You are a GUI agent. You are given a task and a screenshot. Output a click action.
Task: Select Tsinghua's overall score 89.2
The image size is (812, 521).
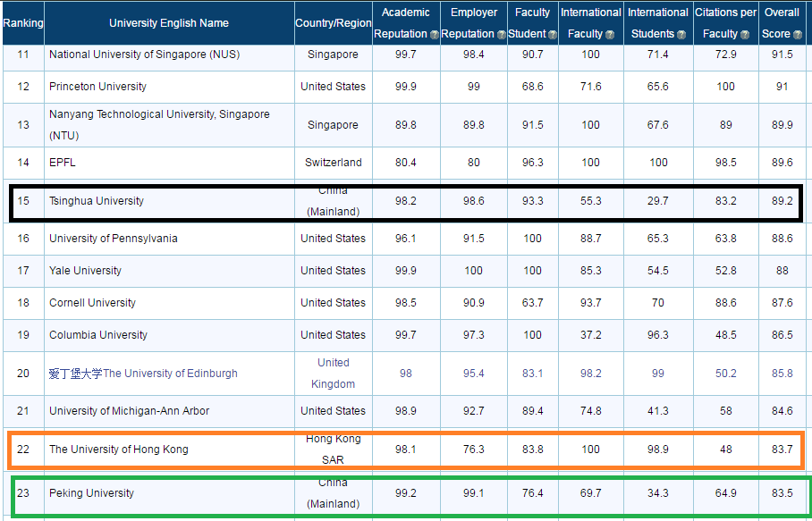(x=782, y=201)
